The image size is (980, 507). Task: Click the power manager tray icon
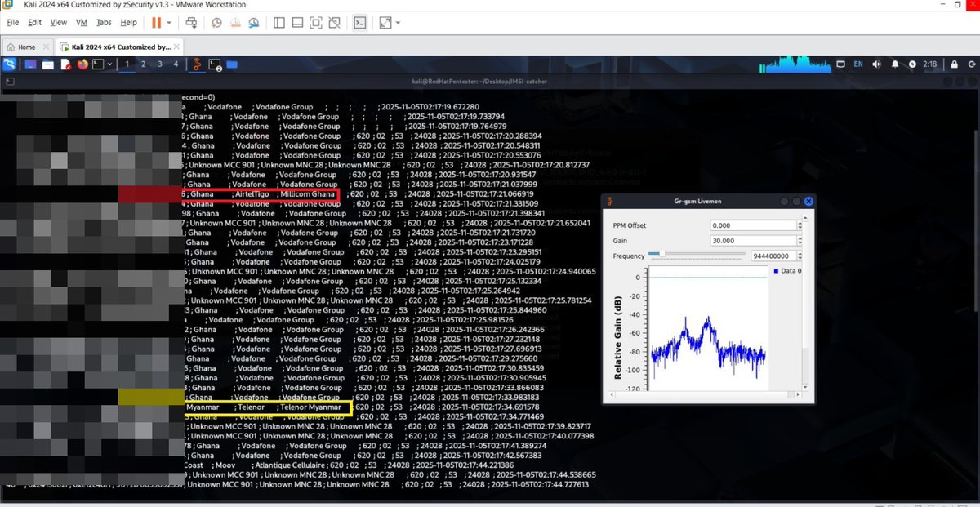(911, 64)
